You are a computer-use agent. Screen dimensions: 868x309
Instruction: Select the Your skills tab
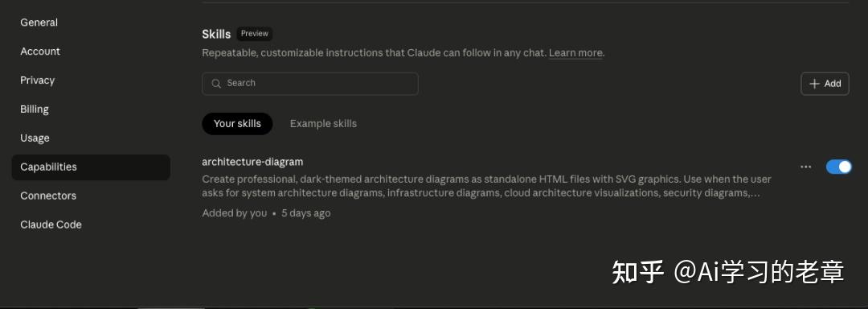pyautogui.click(x=237, y=123)
